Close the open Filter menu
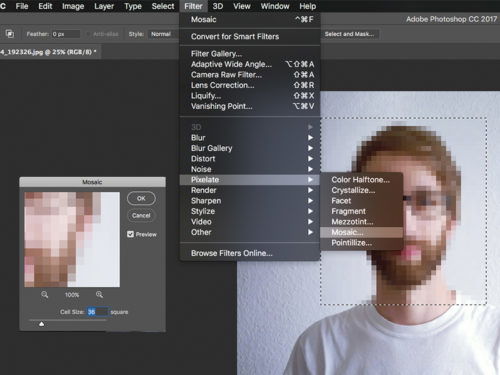 click(193, 6)
